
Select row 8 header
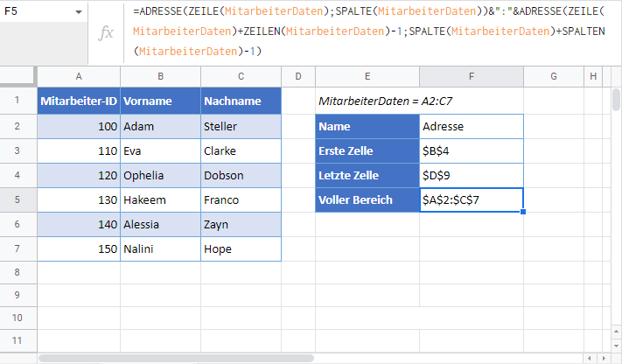[x=17, y=272]
